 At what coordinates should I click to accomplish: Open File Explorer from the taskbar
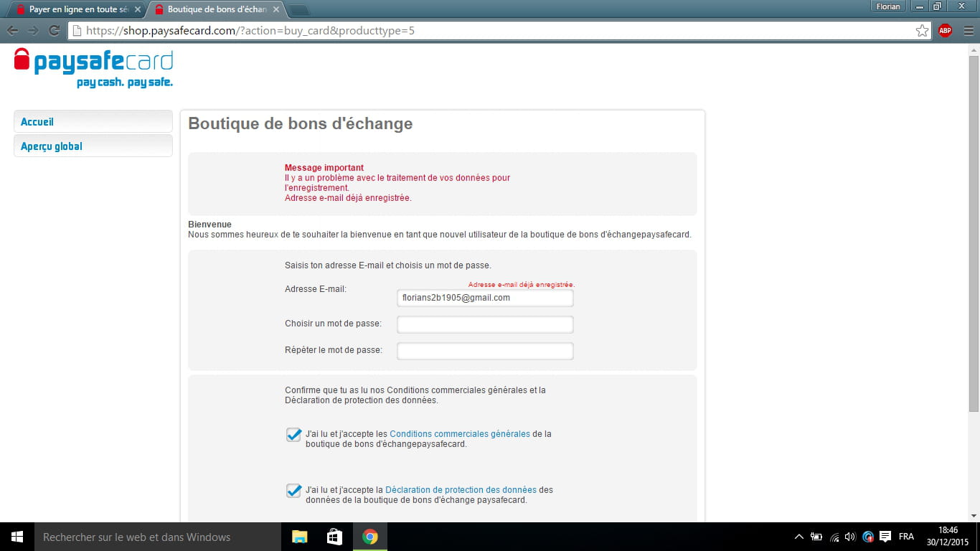(299, 537)
